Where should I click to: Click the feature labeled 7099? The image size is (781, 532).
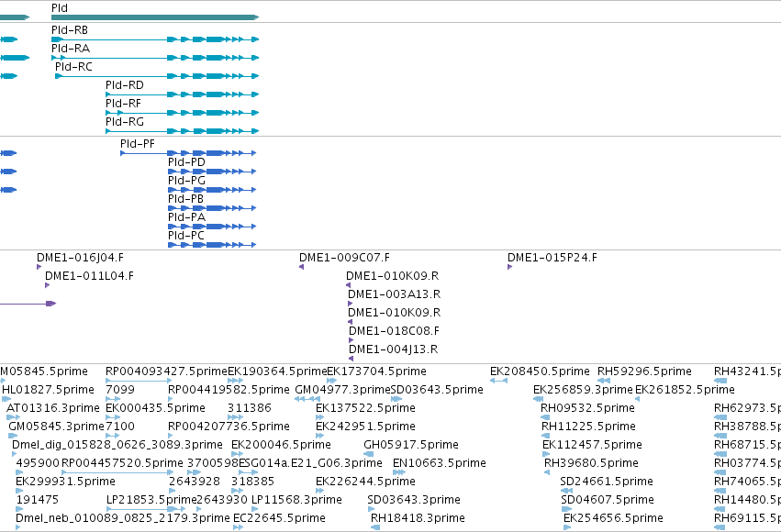[120, 391]
